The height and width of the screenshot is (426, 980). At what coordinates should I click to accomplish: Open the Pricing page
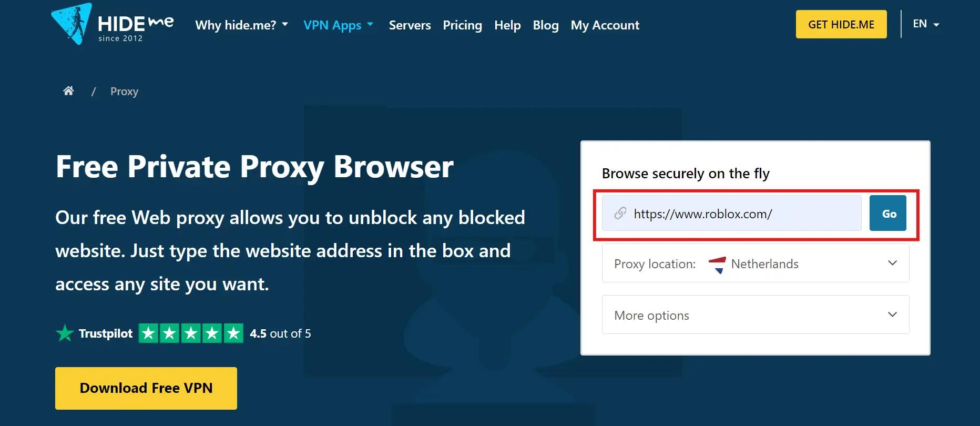pos(462,25)
